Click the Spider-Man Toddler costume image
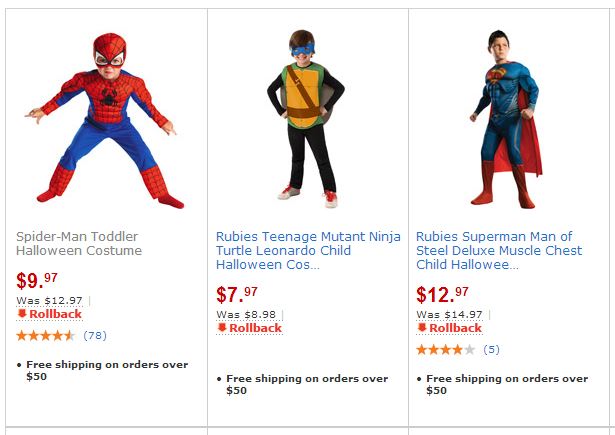Image resolution: width=615 pixels, height=435 pixels. coord(107,118)
